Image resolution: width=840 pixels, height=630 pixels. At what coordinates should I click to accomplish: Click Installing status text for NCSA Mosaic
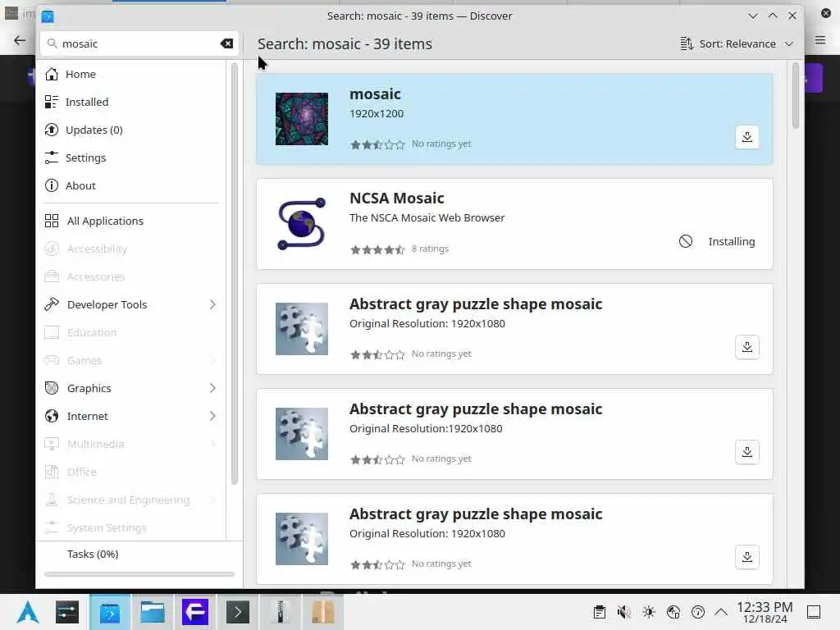pos(731,242)
